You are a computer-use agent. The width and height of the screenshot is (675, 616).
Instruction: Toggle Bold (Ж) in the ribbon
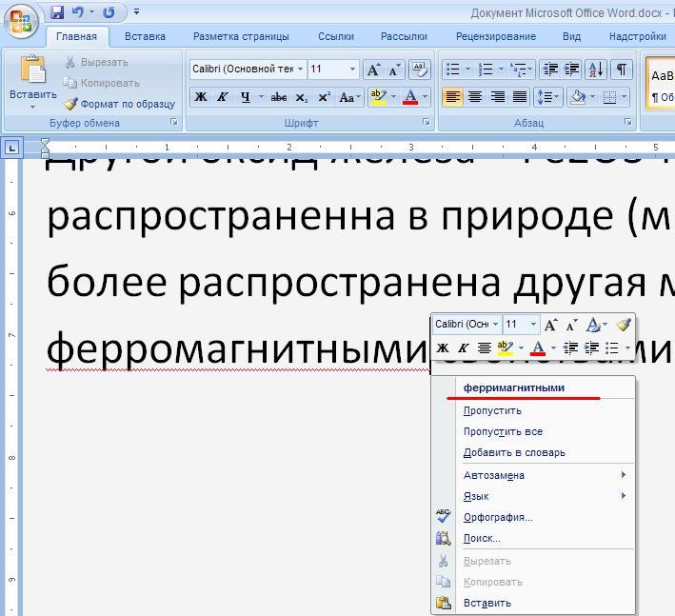pyautogui.click(x=200, y=97)
